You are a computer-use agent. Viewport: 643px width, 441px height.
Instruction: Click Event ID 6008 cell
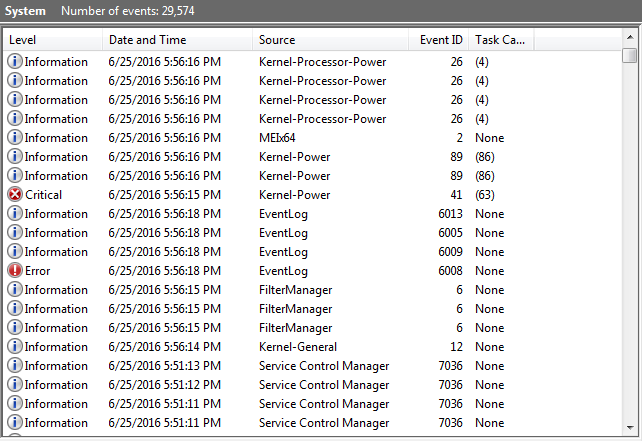[x=450, y=271]
